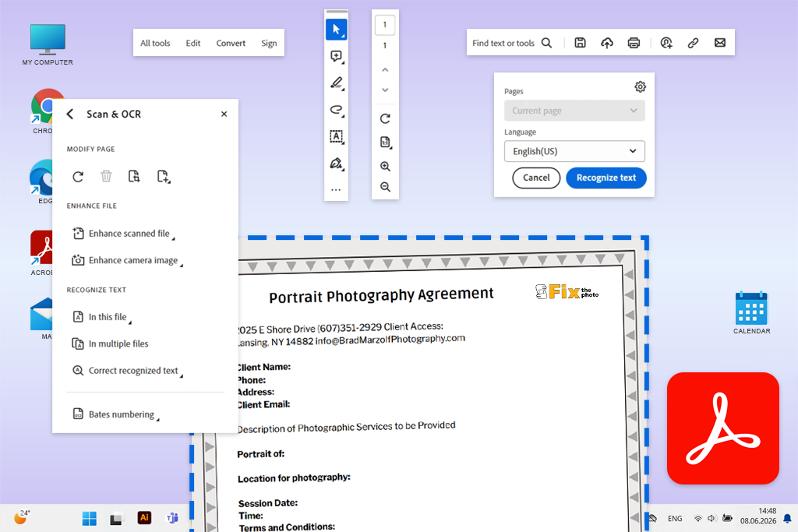The width and height of the screenshot is (798, 532).
Task: Click the Recognize text button
Action: point(606,178)
